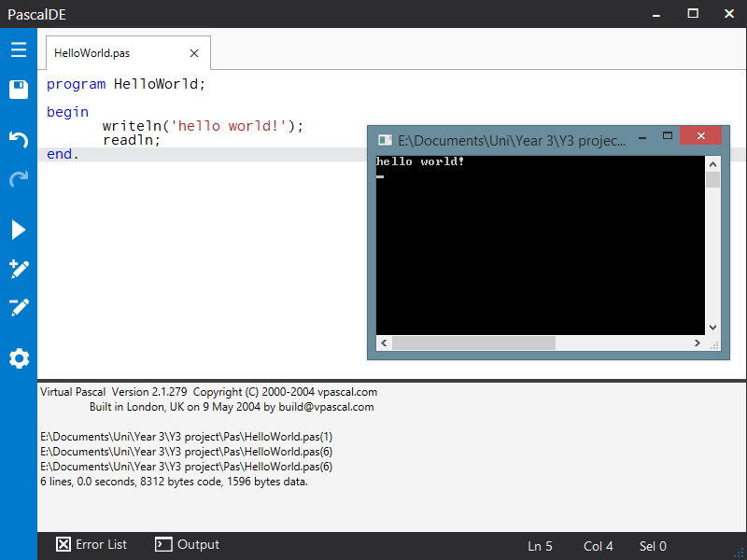This screenshot has width=747, height=560.
Task: Close the HelloWorld.pas tab
Action: [x=193, y=53]
